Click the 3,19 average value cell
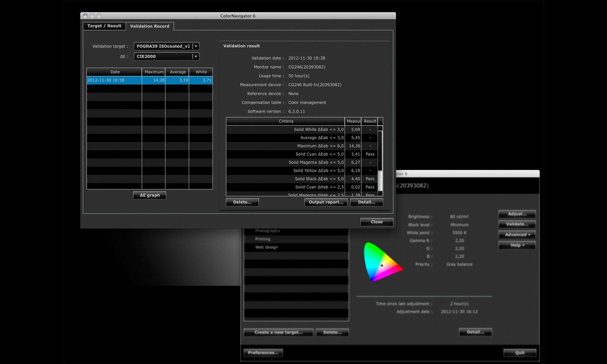 tap(177, 80)
